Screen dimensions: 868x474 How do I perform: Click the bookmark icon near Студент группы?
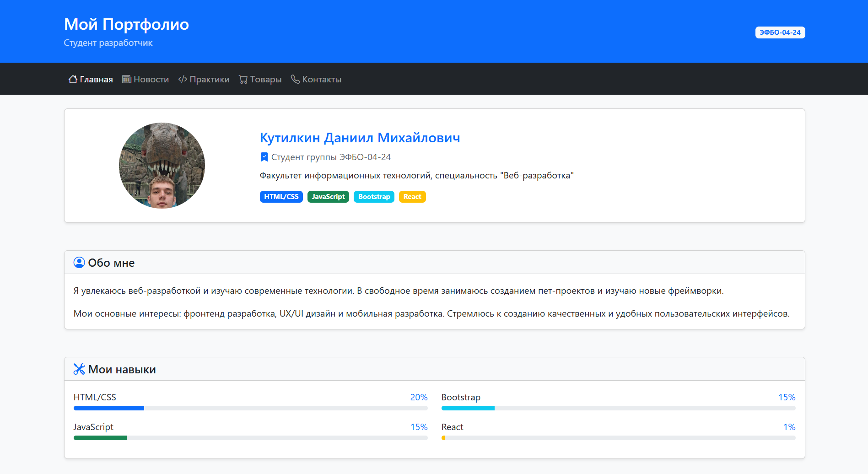[x=264, y=157]
